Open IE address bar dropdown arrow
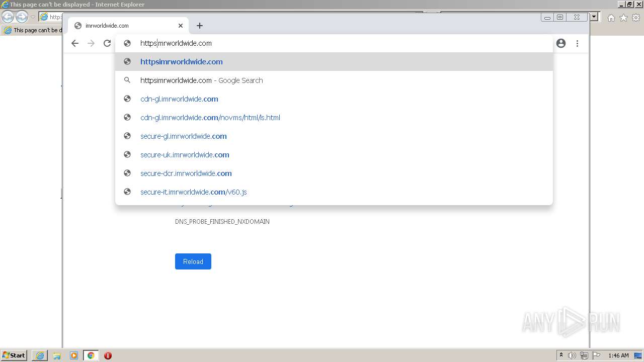The image size is (644, 362). pos(594,17)
